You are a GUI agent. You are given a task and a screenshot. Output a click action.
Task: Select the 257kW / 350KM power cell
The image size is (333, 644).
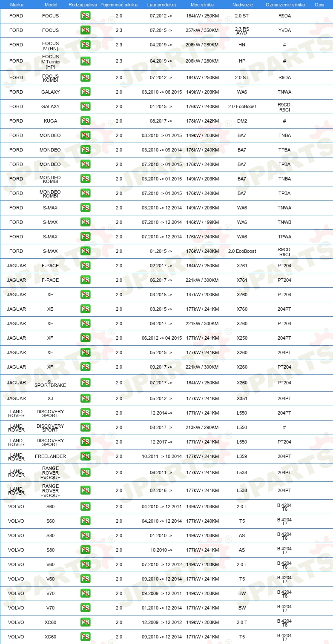(202, 30)
